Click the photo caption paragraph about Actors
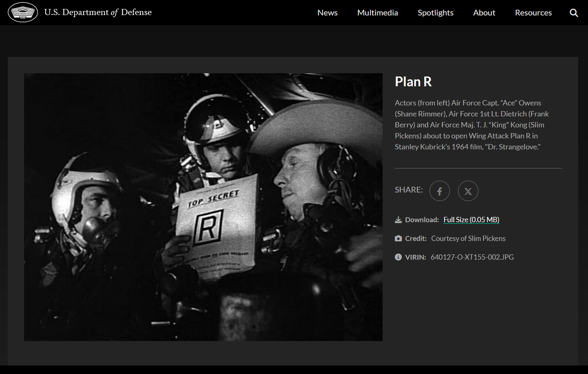 click(472, 125)
